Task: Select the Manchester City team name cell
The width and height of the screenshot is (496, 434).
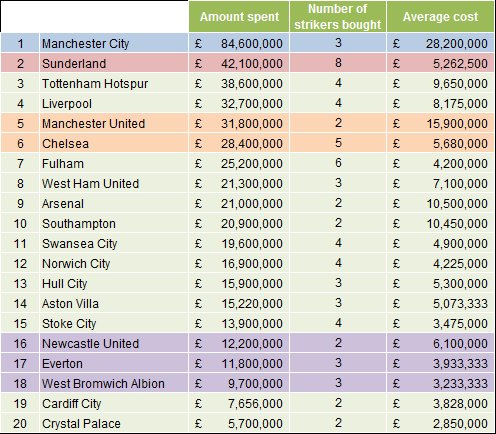Action: pos(114,43)
